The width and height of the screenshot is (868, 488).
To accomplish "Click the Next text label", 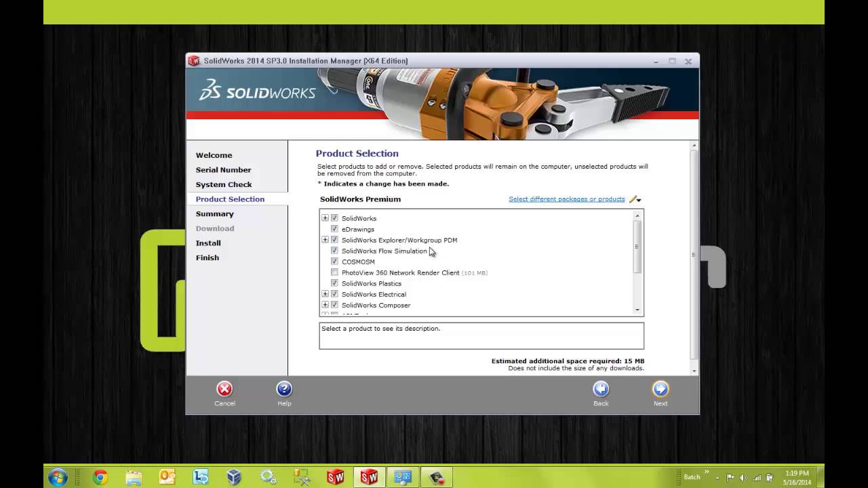I will click(x=660, y=403).
